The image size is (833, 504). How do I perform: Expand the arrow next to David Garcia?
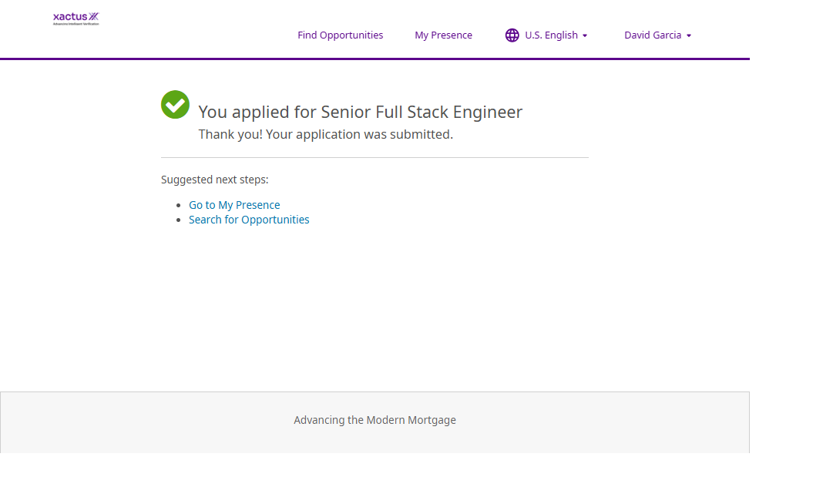pos(689,36)
